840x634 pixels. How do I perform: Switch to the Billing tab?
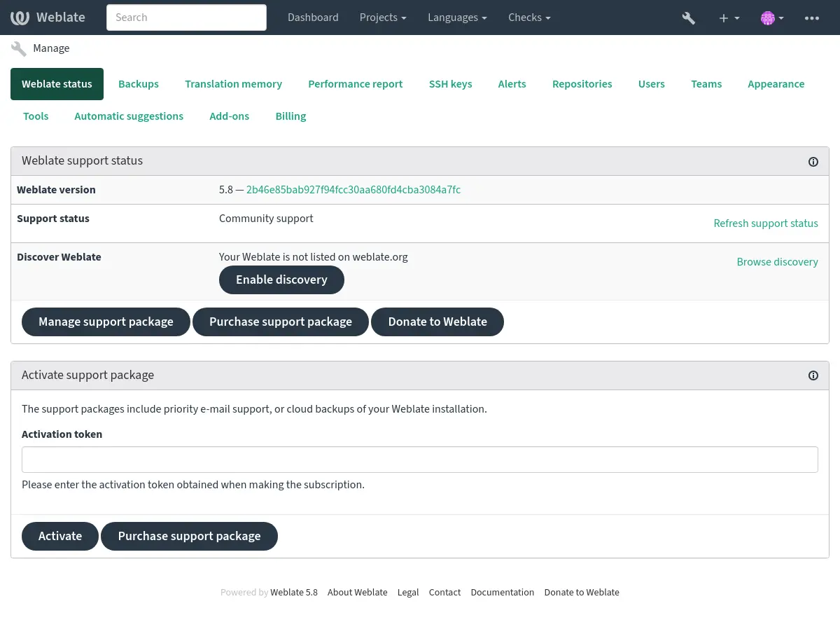(290, 116)
